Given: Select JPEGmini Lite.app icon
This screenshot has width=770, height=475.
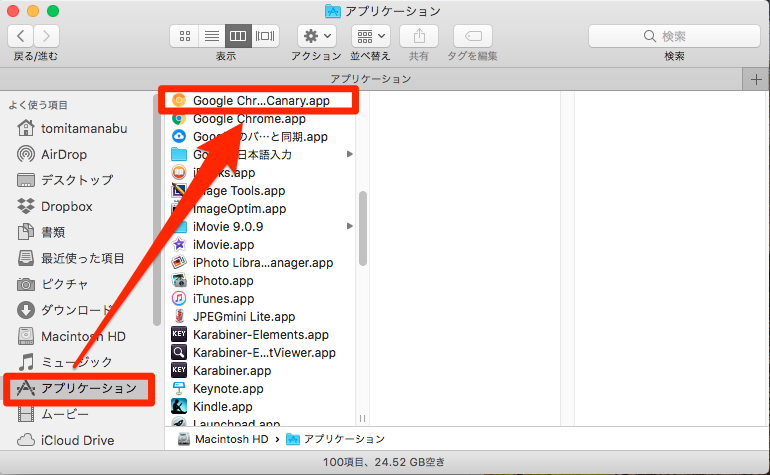Looking at the screenshot, I should click(179, 316).
